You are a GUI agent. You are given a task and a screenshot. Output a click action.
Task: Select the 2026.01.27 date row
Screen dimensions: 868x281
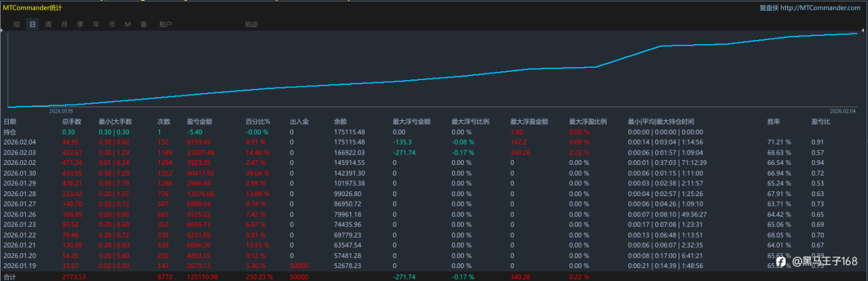coord(434,205)
